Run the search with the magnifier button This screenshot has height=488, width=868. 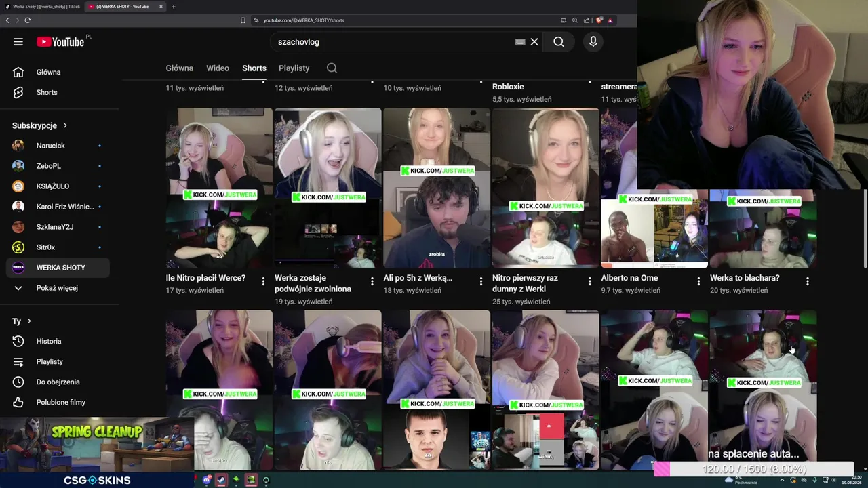coord(559,42)
